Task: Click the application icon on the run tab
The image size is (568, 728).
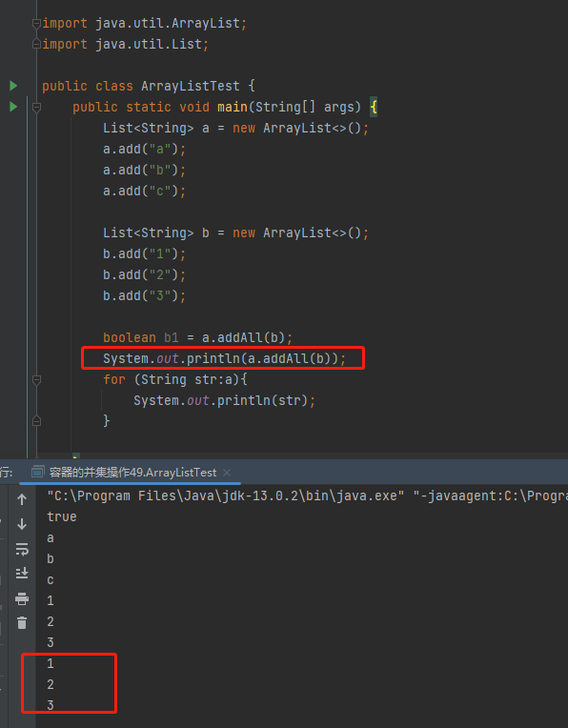Action: pyautogui.click(x=37, y=473)
